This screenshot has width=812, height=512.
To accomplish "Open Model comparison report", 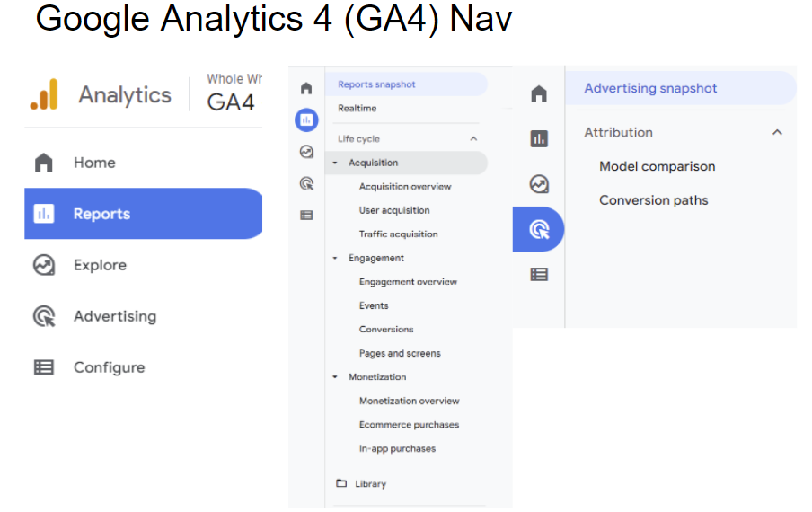I will coord(658,166).
